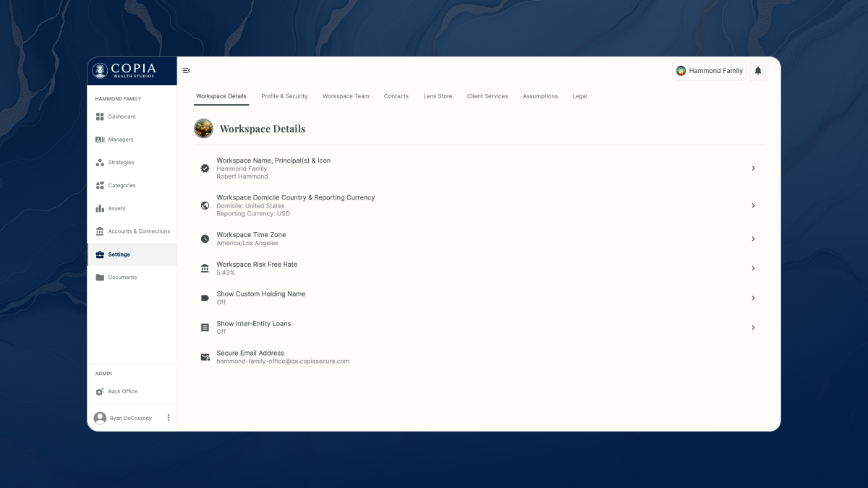
Task: Click the Dashboard icon in sidebar
Action: coord(100,116)
